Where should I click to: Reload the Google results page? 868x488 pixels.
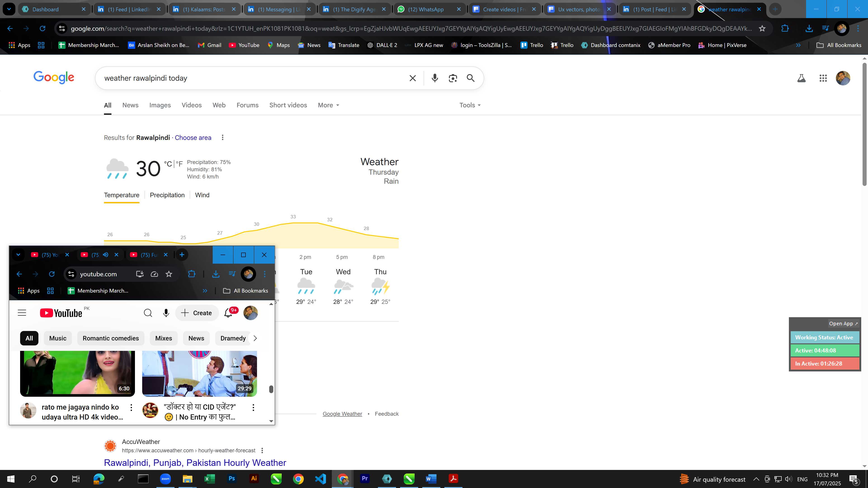pos(42,29)
